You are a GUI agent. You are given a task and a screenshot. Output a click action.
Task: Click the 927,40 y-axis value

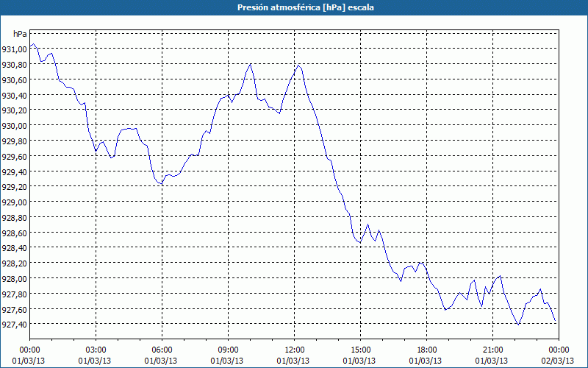coord(14,324)
